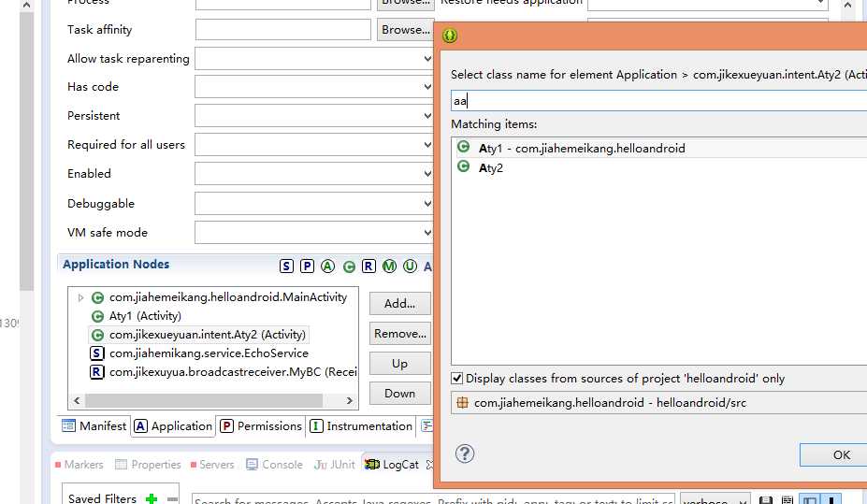
Task: Click the Add... button
Action: pyautogui.click(x=399, y=303)
